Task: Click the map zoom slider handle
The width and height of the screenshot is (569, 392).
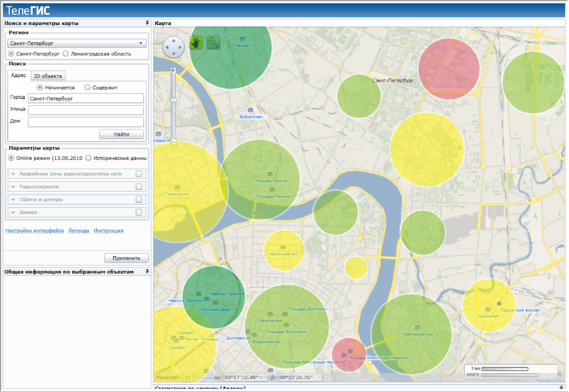Action: (x=173, y=98)
